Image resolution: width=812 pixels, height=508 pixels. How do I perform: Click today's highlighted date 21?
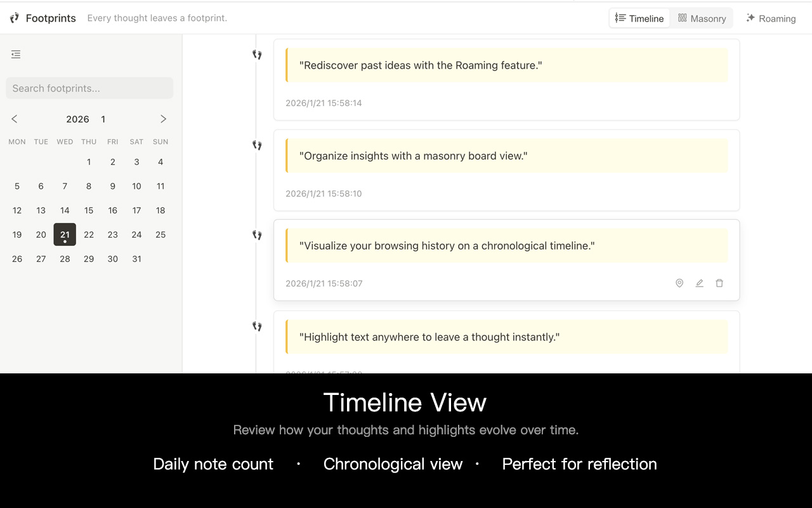point(65,234)
